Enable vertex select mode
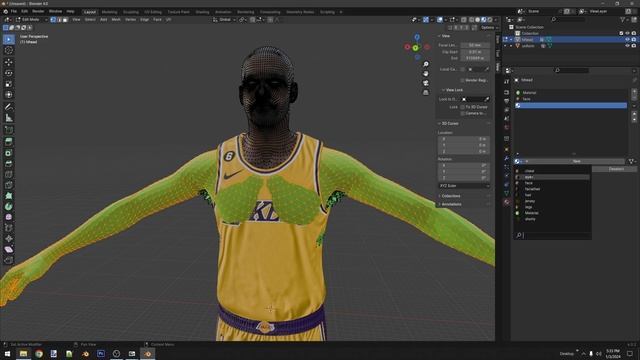 pyautogui.click(x=53, y=20)
